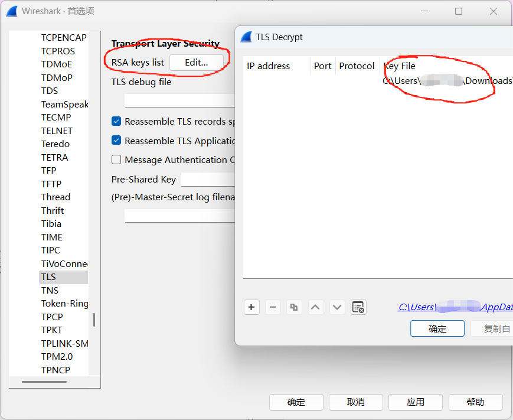This screenshot has width=513, height=420.
Task: Select TELNET in protocol list
Action: click(57, 131)
